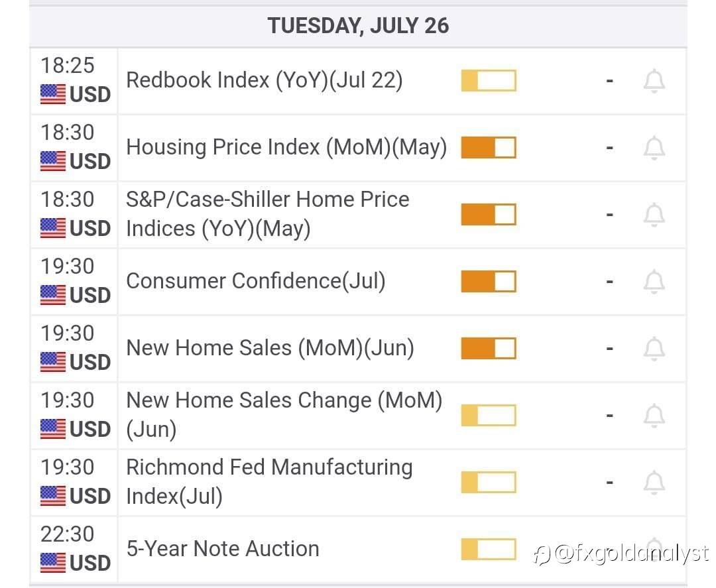The height and width of the screenshot is (588, 716).
Task: Set alert bell for Housing Price Index
Action: [x=654, y=148]
